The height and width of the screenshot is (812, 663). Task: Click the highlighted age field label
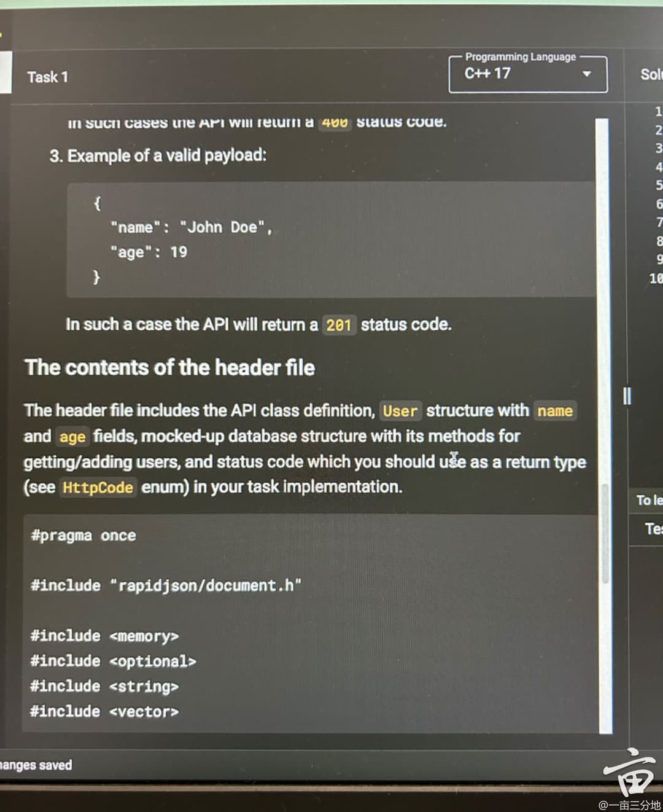pos(72,437)
